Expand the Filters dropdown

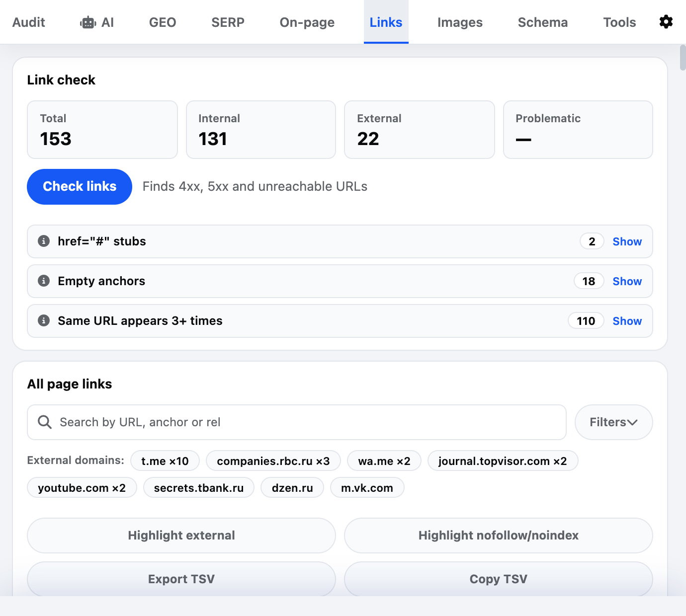coord(613,422)
